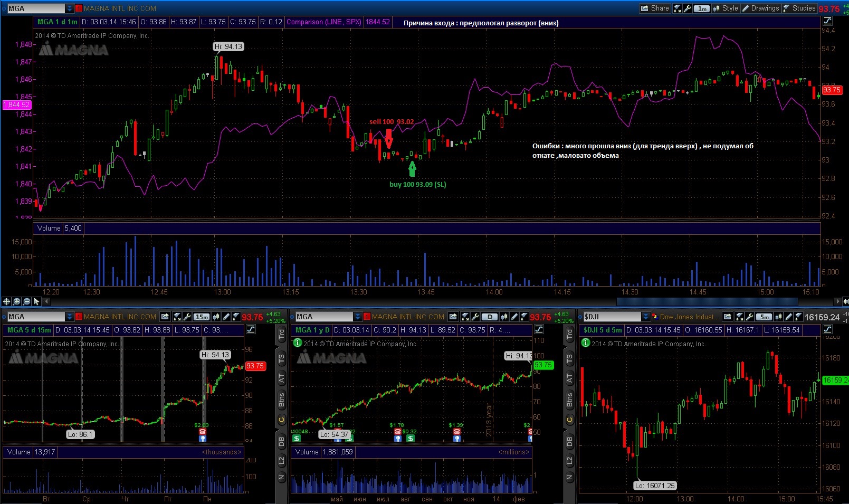Click the $1.78 earnings phone icon on daily chart
This screenshot has height=504, width=849.
tap(397, 432)
